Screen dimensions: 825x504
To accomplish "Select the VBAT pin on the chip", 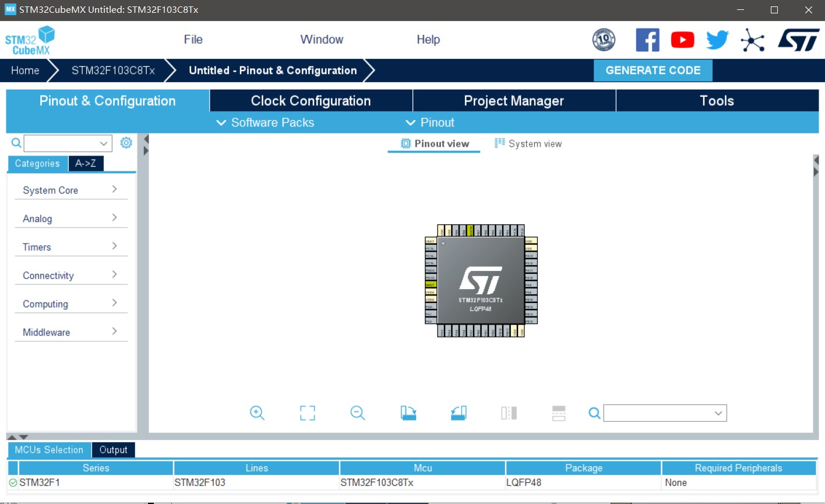I will tap(431, 241).
